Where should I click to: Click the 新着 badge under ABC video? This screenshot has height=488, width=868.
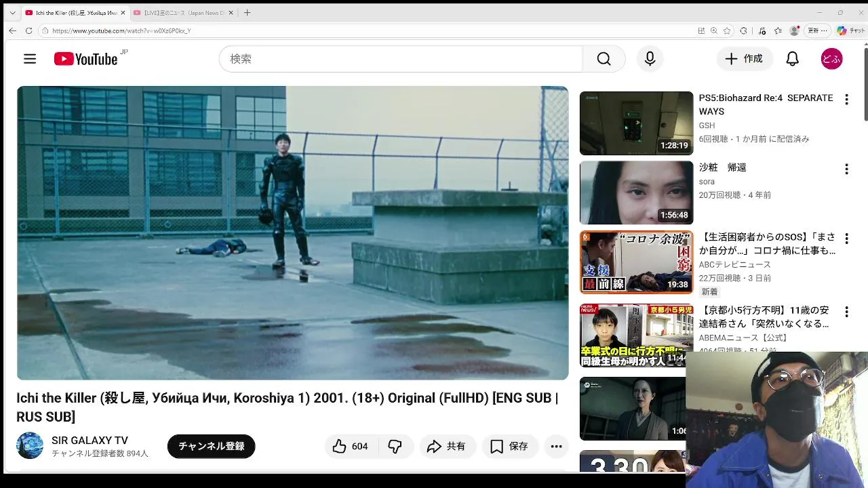coord(709,291)
